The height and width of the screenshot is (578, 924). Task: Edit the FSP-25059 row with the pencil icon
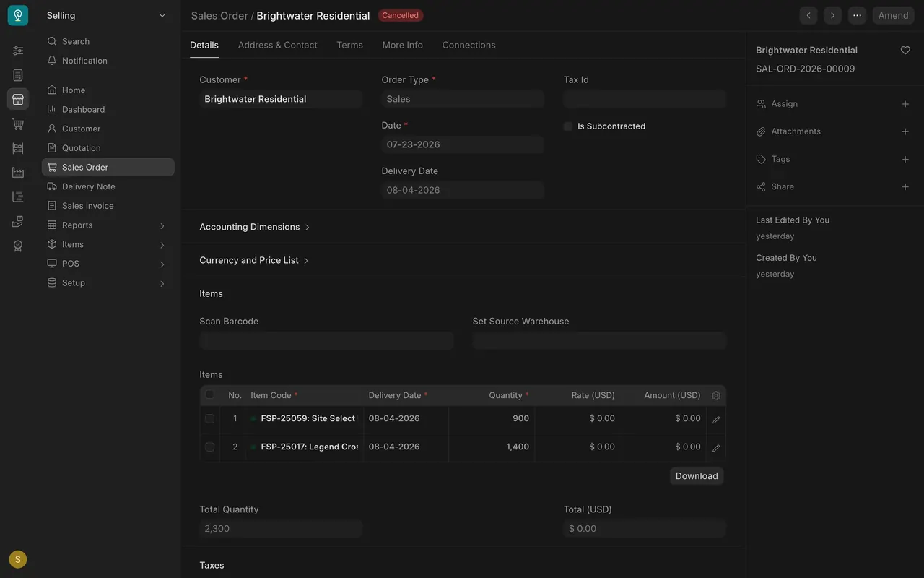click(716, 420)
